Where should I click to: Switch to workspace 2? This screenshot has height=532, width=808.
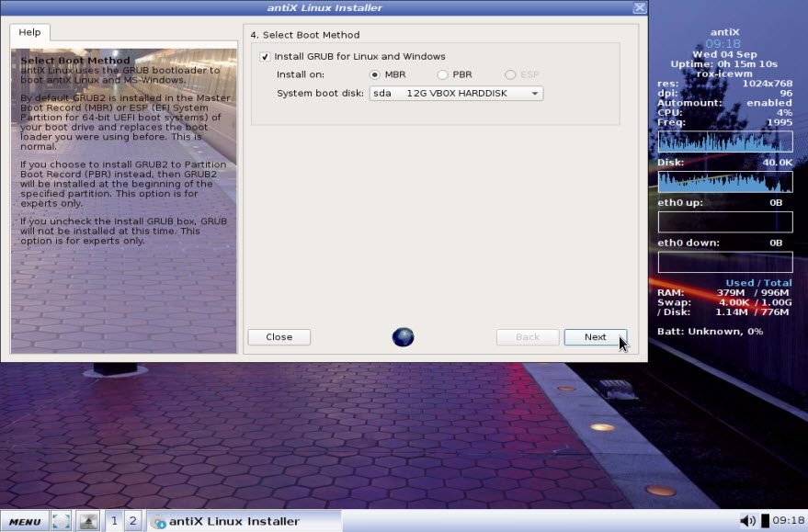coord(132,521)
